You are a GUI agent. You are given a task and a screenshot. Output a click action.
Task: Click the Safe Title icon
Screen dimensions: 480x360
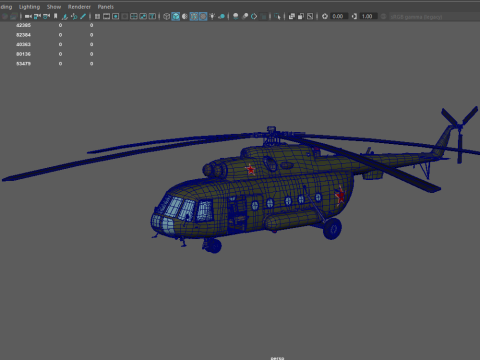(152, 16)
